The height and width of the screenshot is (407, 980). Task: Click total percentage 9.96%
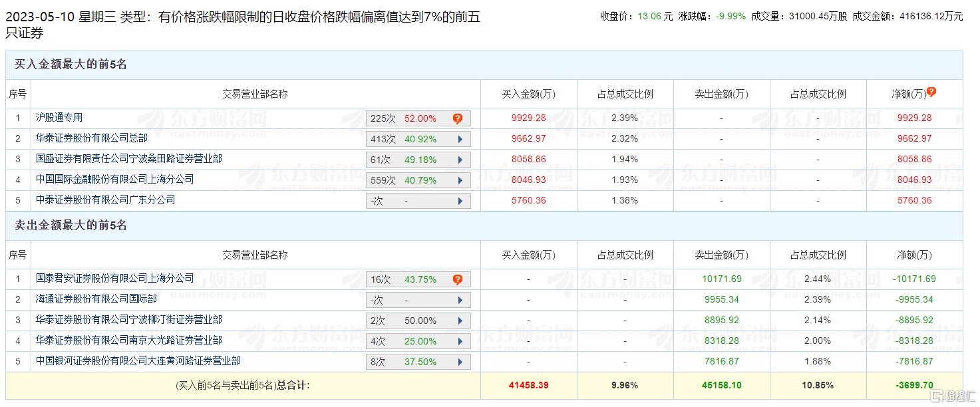(625, 386)
